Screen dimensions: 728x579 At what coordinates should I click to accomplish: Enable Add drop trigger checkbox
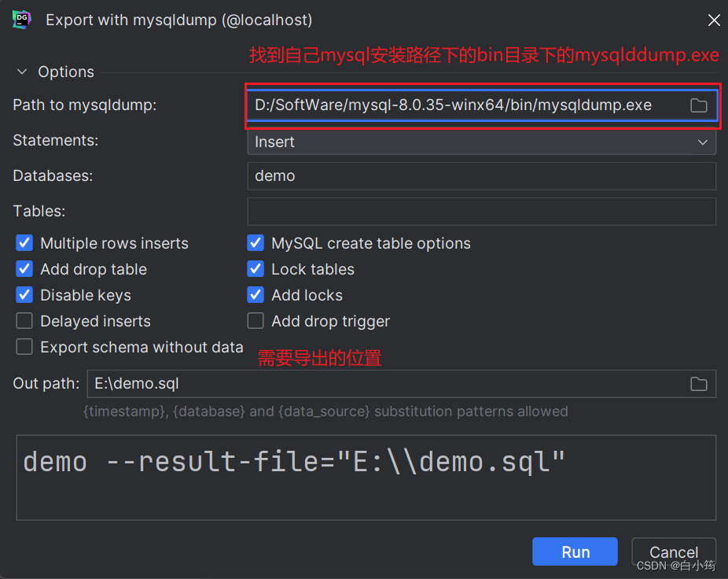point(256,321)
